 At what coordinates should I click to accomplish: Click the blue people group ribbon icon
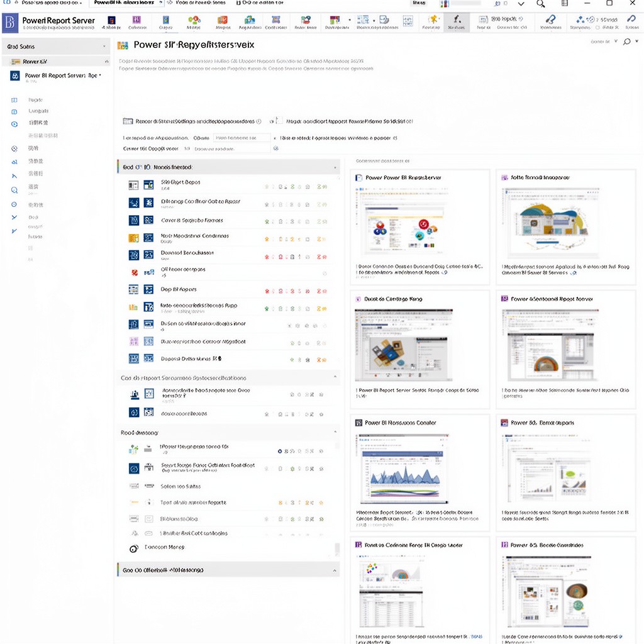coord(250,20)
